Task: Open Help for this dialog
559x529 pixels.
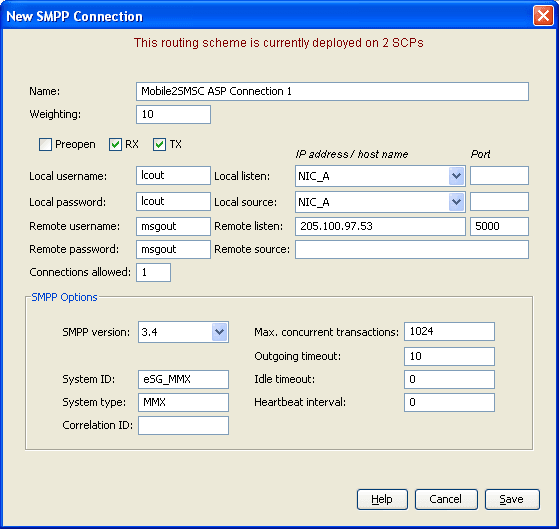Action: [382, 499]
